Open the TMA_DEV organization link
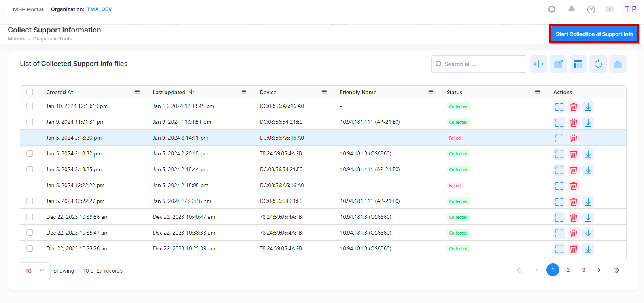Image resolution: width=644 pixels, height=303 pixels. 99,9
